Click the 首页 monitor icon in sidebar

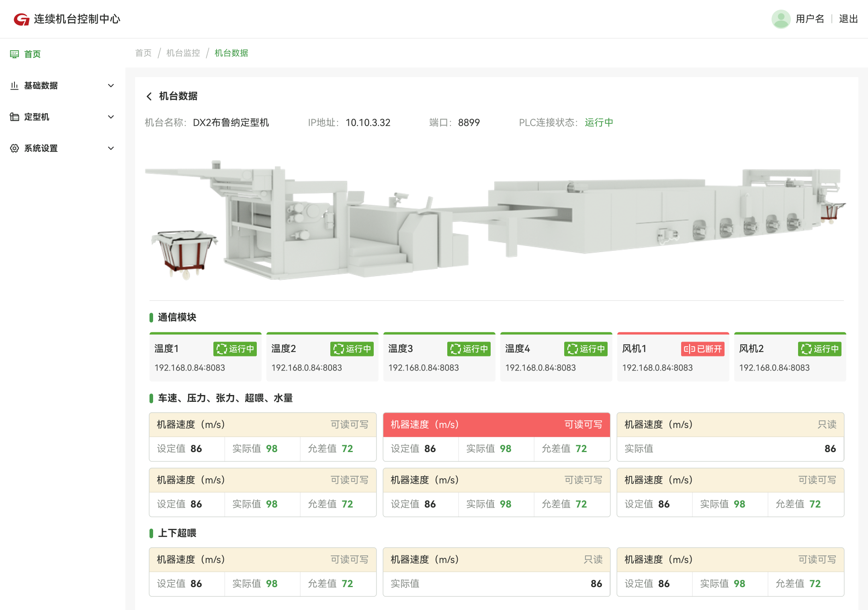pyautogui.click(x=14, y=54)
